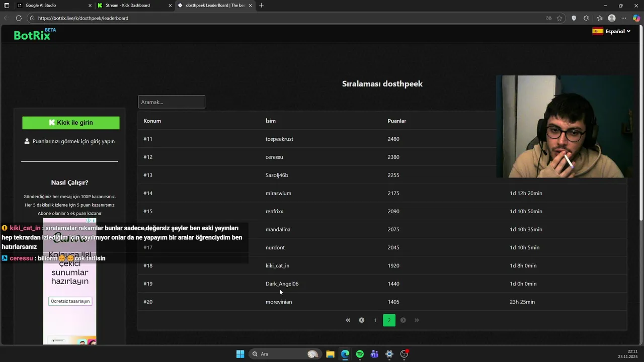Select pagination page 1
The height and width of the screenshot is (362, 644).
point(375,320)
